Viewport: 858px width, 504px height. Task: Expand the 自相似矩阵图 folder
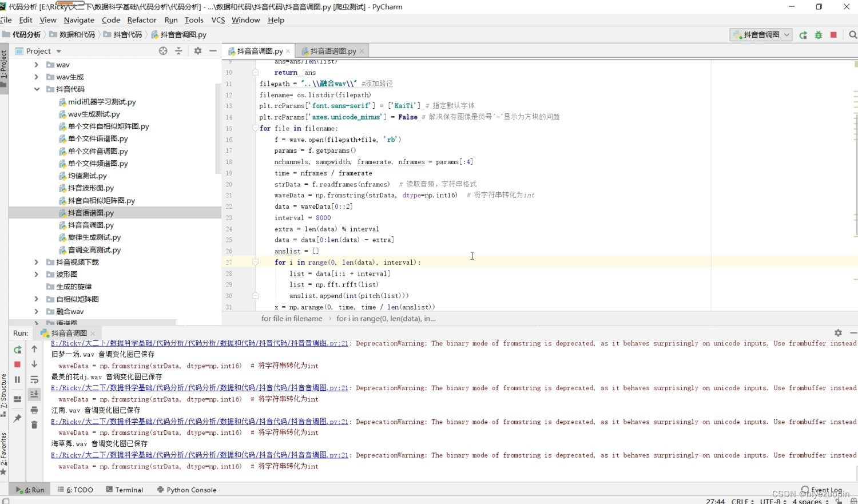[x=37, y=299]
